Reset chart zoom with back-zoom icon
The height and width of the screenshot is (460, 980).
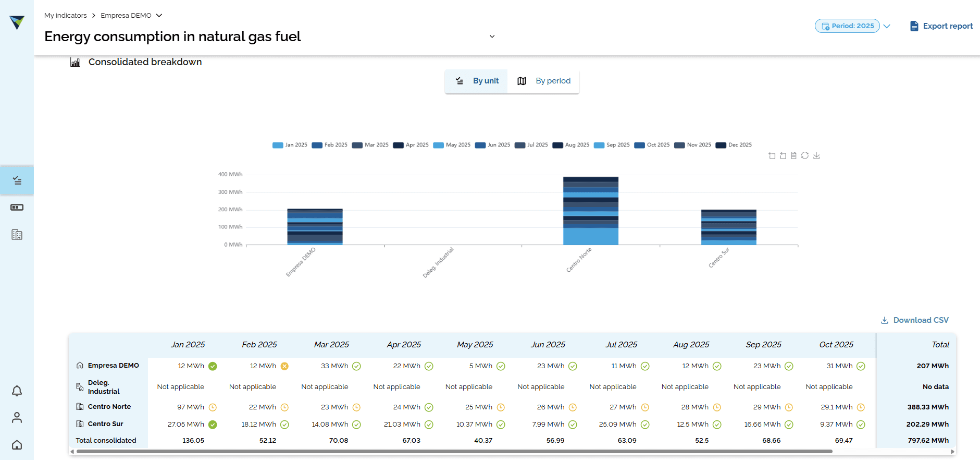click(783, 155)
